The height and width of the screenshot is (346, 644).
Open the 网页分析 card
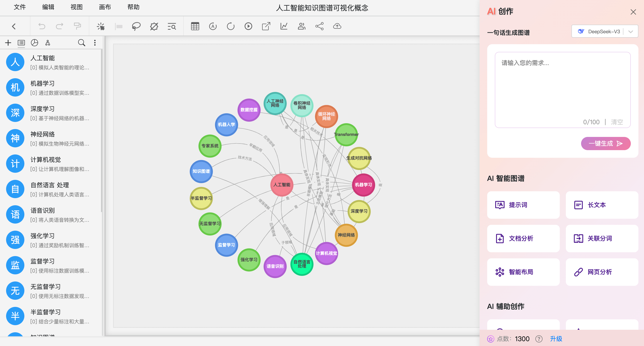(602, 272)
